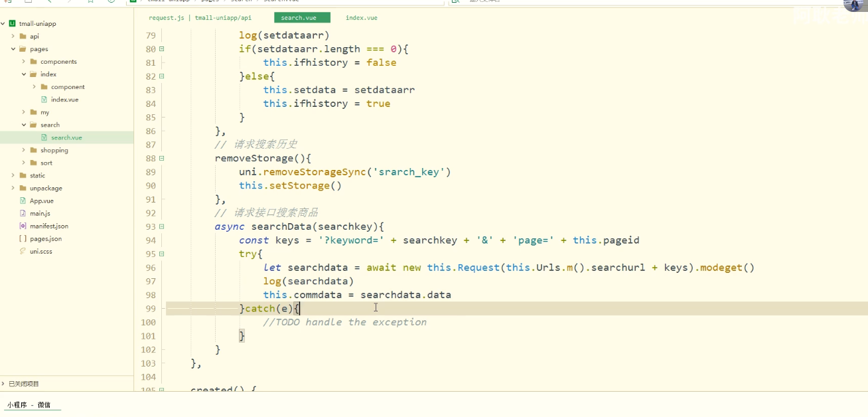
Task: Click the index folder icon
Action: (34, 74)
